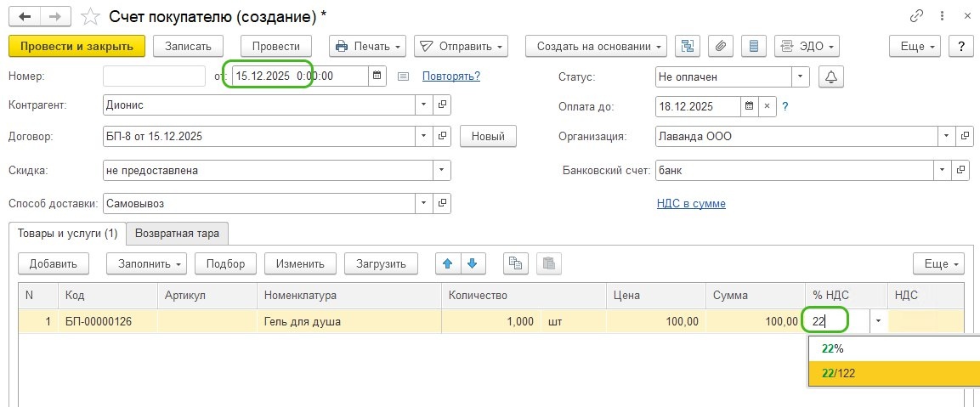Viewport: 980px width, 407px height.
Task: Click Изменить in table toolbar
Action: pos(300,264)
